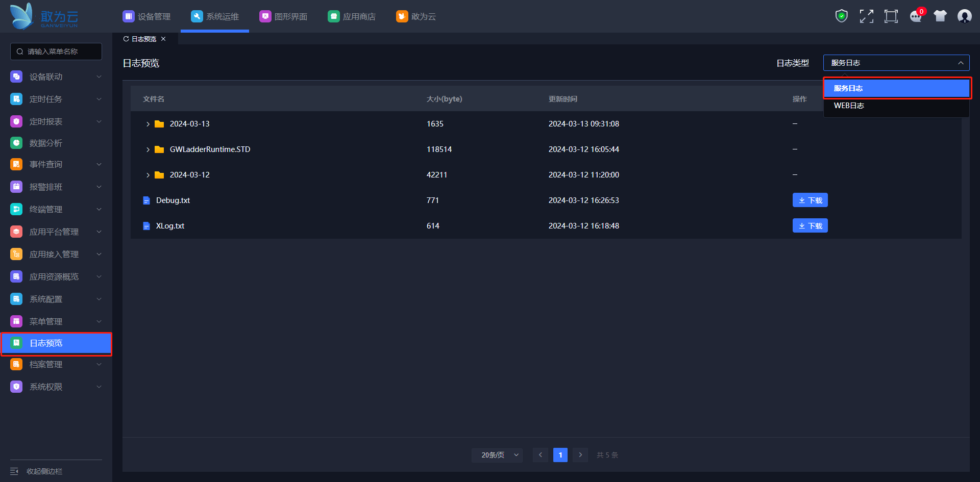Open the messages chat bubble icon

[x=916, y=16]
